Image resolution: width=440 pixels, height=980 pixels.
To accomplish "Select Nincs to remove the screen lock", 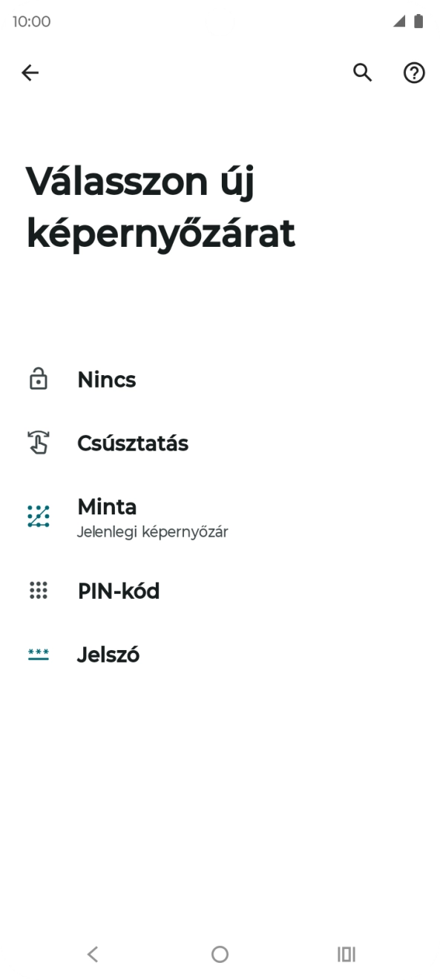I will (106, 380).
